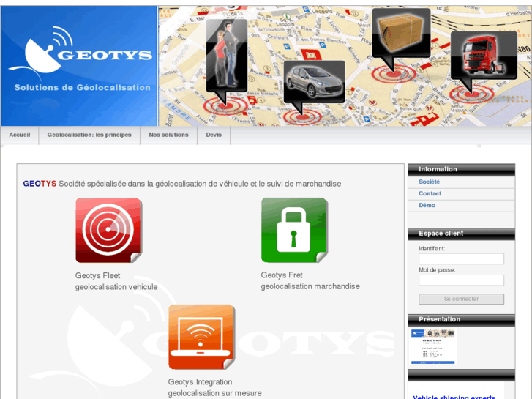Go to the Devis menu tab
The image size is (532, 399).
(214, 135)
